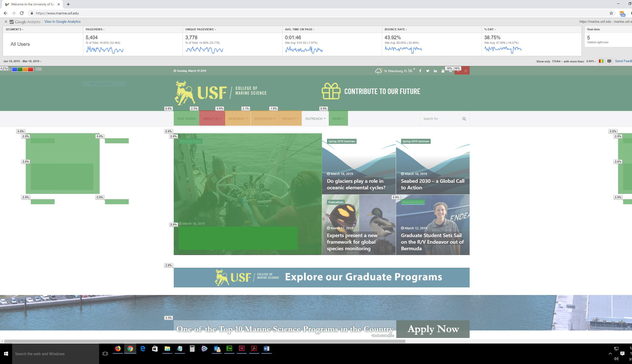Bookmark page with the star icon
Image resolution: width=632 pixels, height=364 pixels.
pos(611,13)
